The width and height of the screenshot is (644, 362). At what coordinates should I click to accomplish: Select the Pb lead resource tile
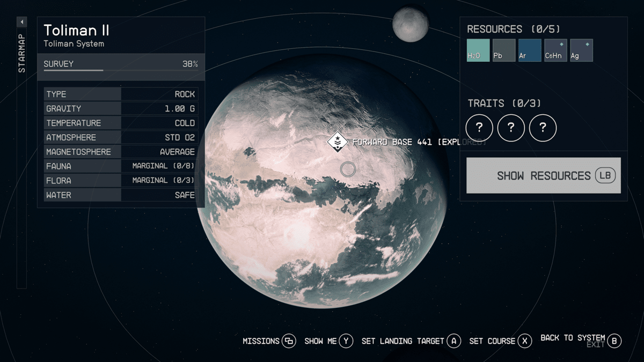[x=503, y=50]
